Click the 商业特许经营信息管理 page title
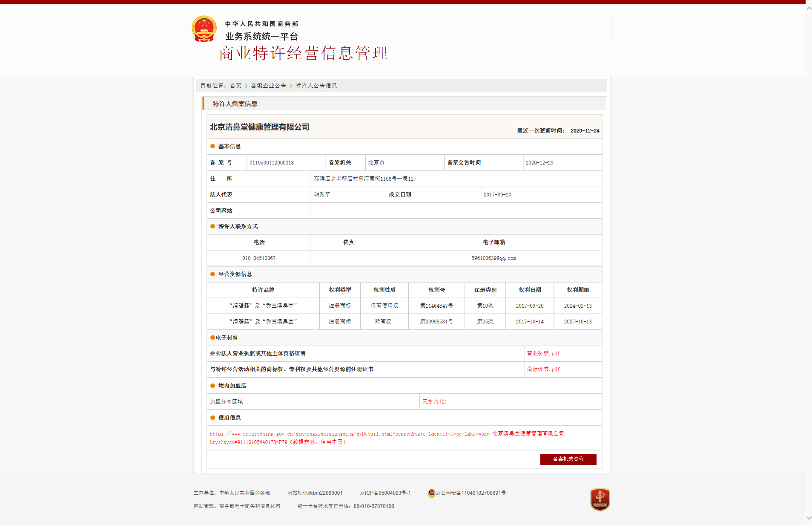The image size is (812, 525). point(303,53)
